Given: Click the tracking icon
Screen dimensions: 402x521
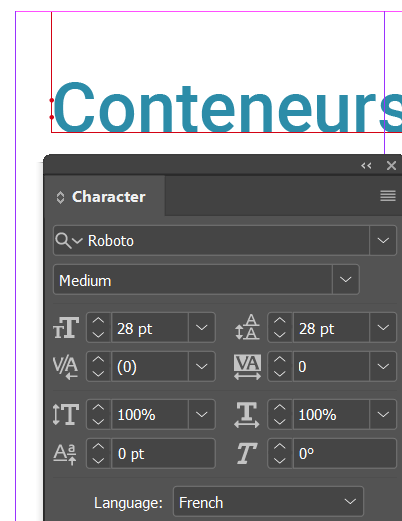Looking at the screenshot, I should (247, 367).
